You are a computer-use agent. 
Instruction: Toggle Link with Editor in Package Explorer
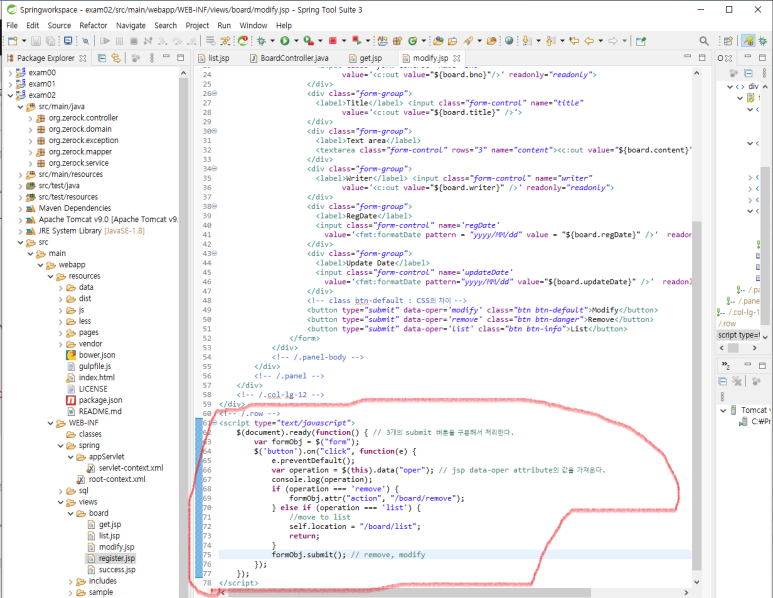(116, 58)
